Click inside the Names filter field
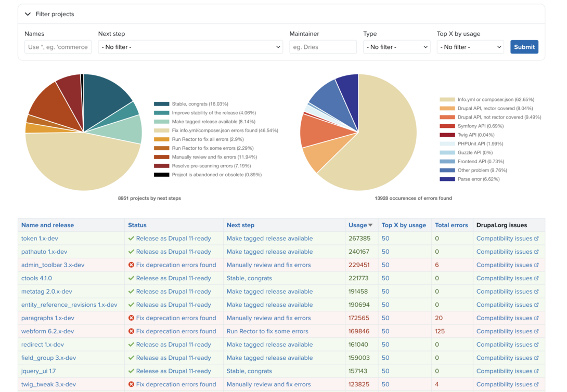This screenshot has height=392, width=567. pyautogui.click(x=58, y=46)
